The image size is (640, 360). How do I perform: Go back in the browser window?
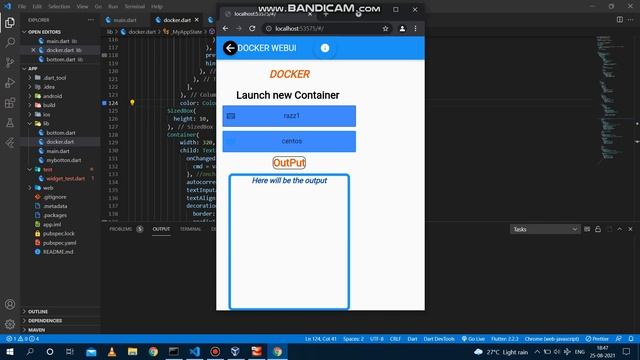click(x=225, y=28)
